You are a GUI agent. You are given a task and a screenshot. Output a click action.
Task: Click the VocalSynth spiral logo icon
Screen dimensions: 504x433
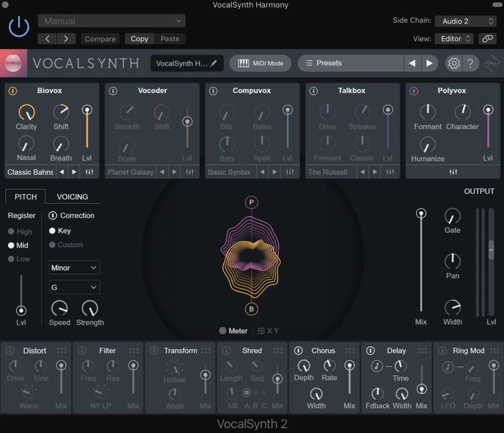[13, 63]
